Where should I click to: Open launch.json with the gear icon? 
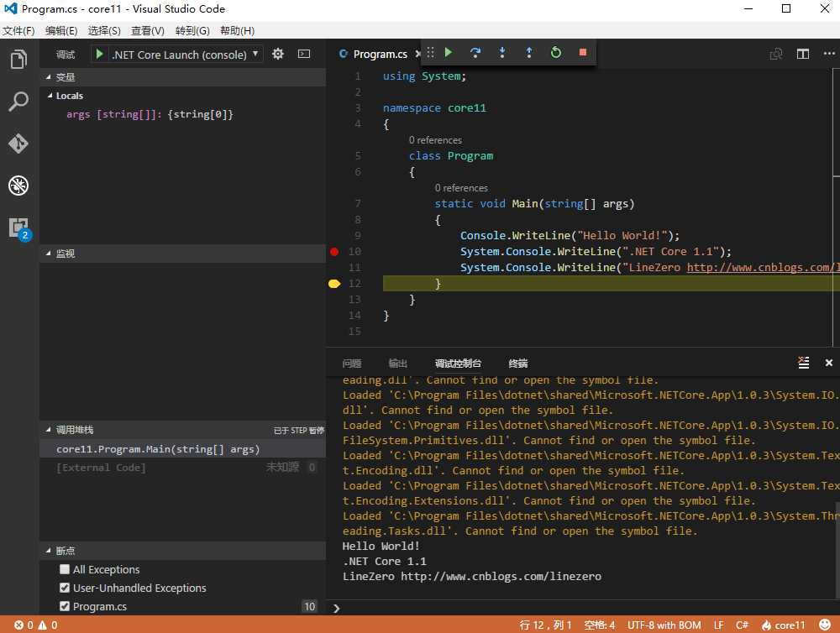pos(277,54)
